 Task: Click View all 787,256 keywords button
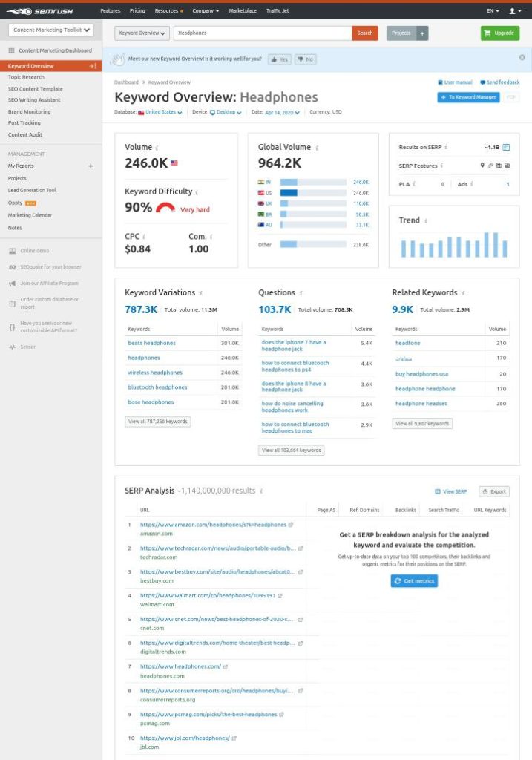[157, 422]
